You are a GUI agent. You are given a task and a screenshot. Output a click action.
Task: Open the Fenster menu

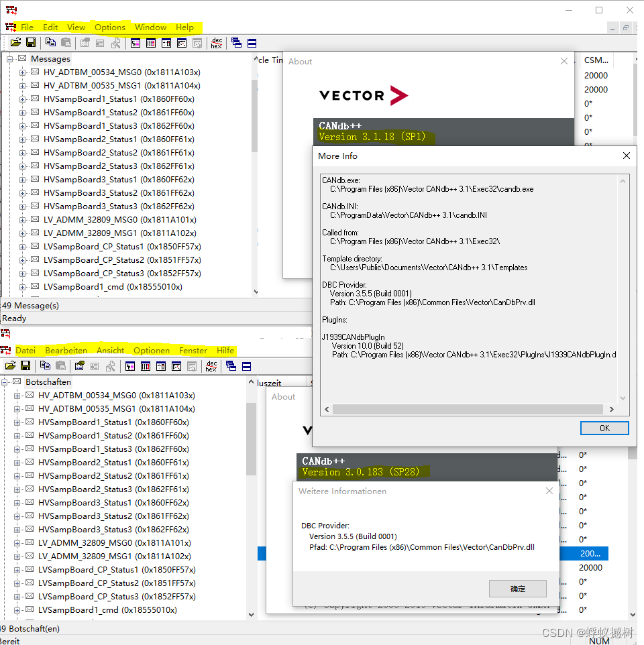tap(193, 351)
